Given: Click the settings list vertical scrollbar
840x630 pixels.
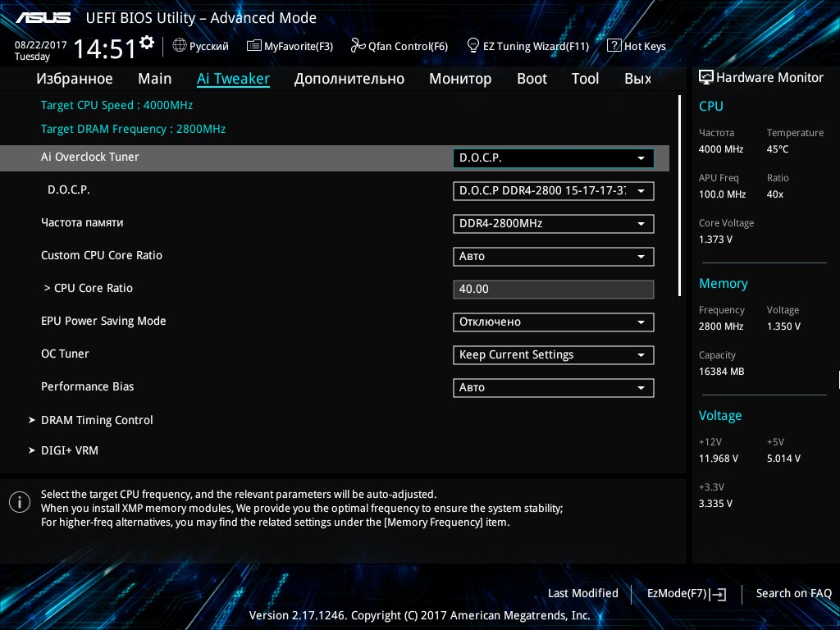Looking at the screenshot, I should coord(680,195).
